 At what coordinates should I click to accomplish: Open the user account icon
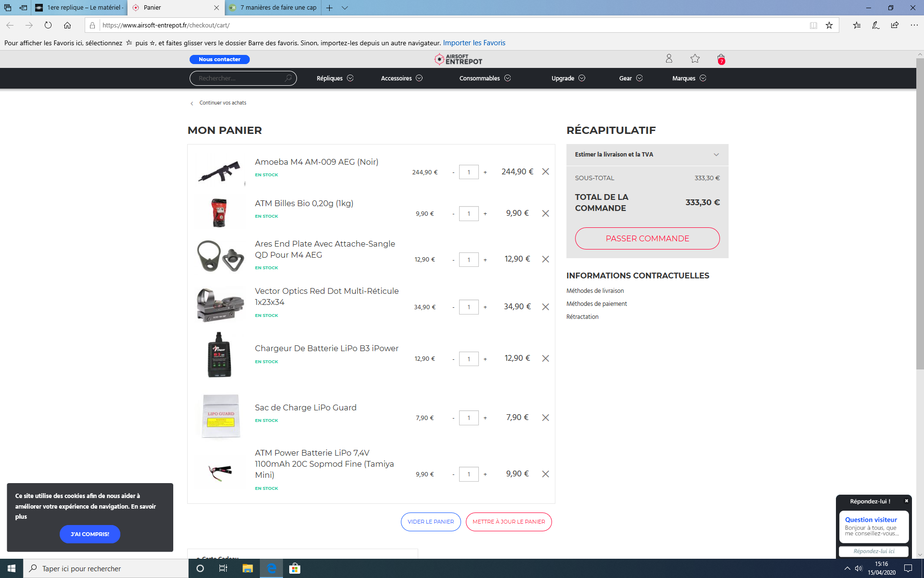pyautogui.click(x=669, y=59)
